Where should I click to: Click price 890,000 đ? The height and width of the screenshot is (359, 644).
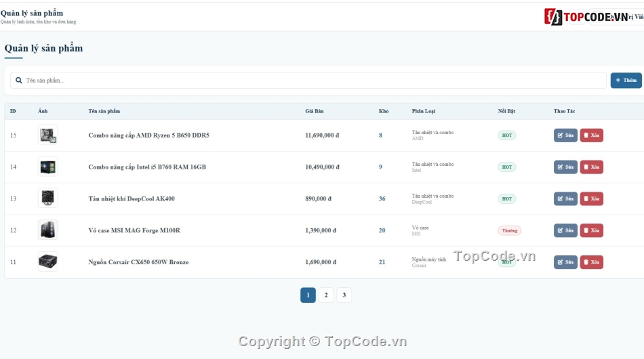319,198
